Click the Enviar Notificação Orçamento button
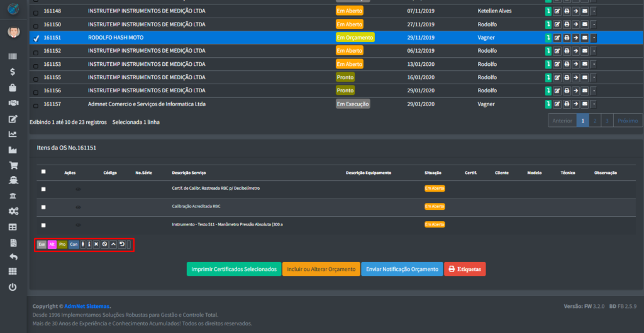The height and width of the screenshot is (333, 644). pyautogui.click(x=402, y=269)
